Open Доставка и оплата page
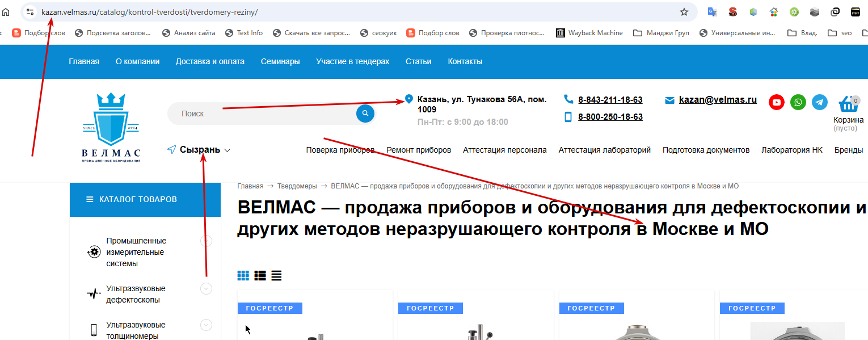Screen dimensions: 868x340 [210, 61]
